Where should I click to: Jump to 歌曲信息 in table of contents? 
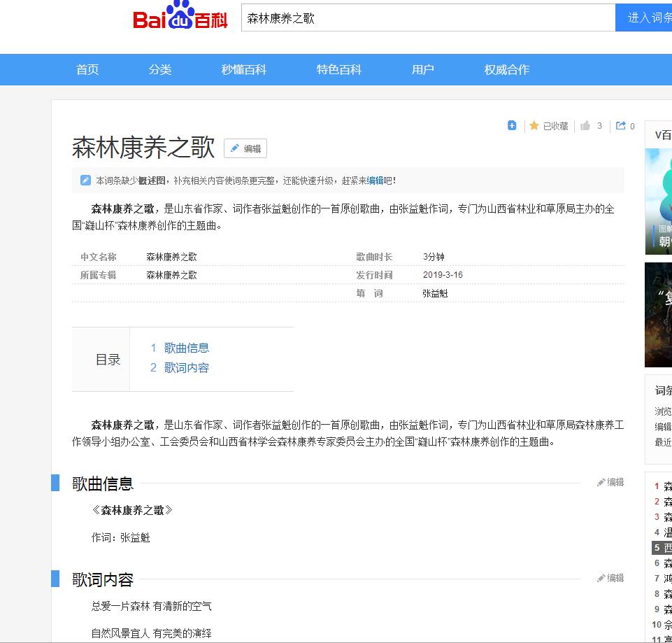(186, 348)
